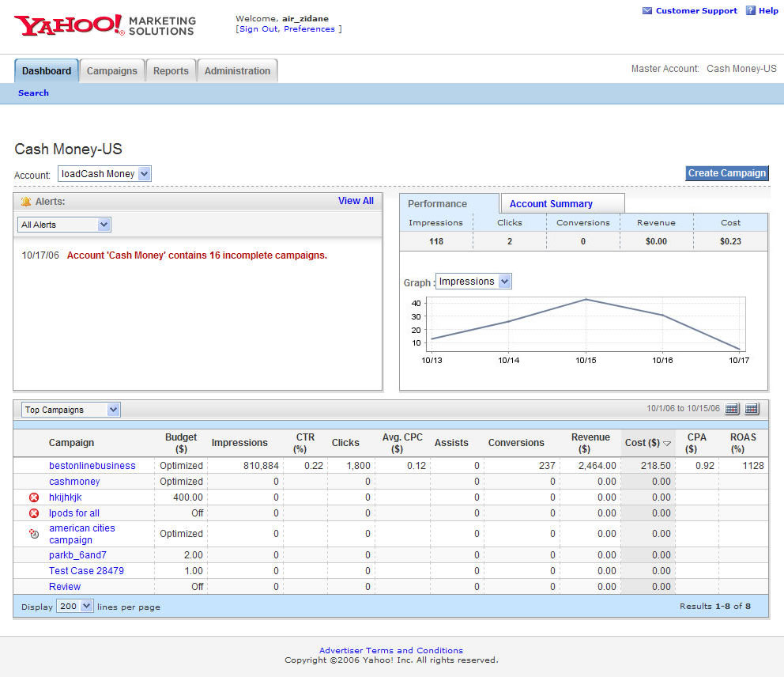This screenshot has height=677, width=784.
Task: Open the Reports tab
Action: [x=171, y=71]
